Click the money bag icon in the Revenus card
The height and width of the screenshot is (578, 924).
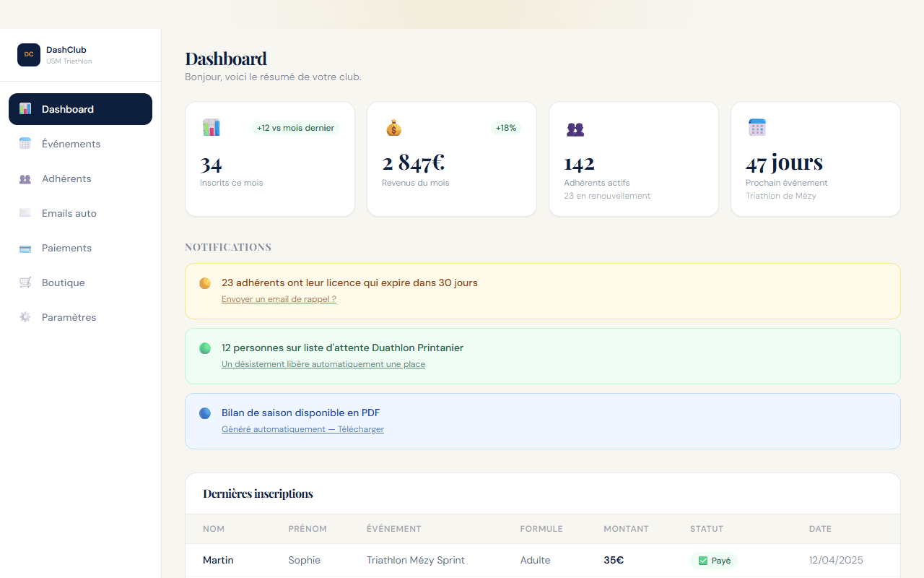click(x=393, y=128)
